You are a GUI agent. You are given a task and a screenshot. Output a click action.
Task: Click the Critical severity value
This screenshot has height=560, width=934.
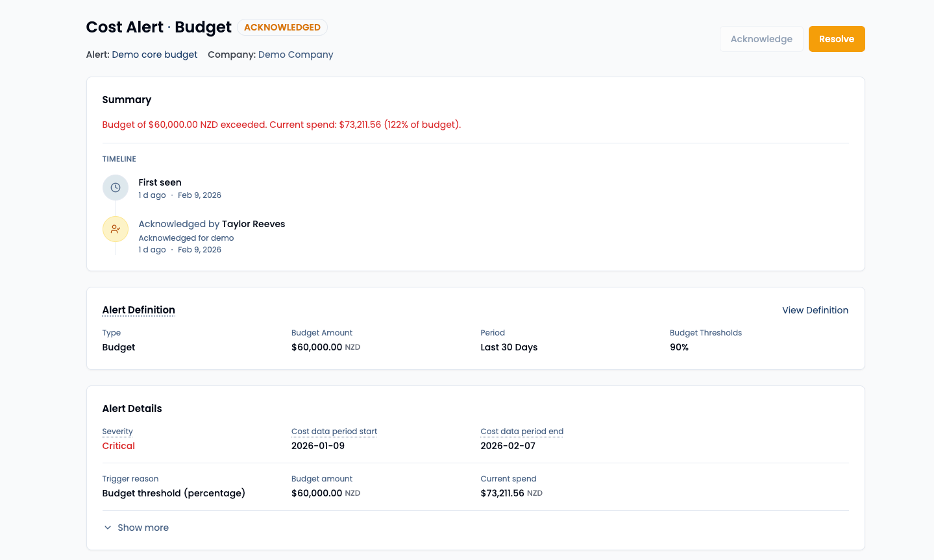coord(118,446)
